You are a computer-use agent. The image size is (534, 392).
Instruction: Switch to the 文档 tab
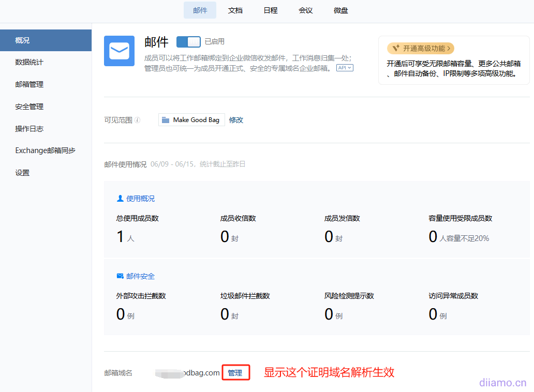coord(235,10)
